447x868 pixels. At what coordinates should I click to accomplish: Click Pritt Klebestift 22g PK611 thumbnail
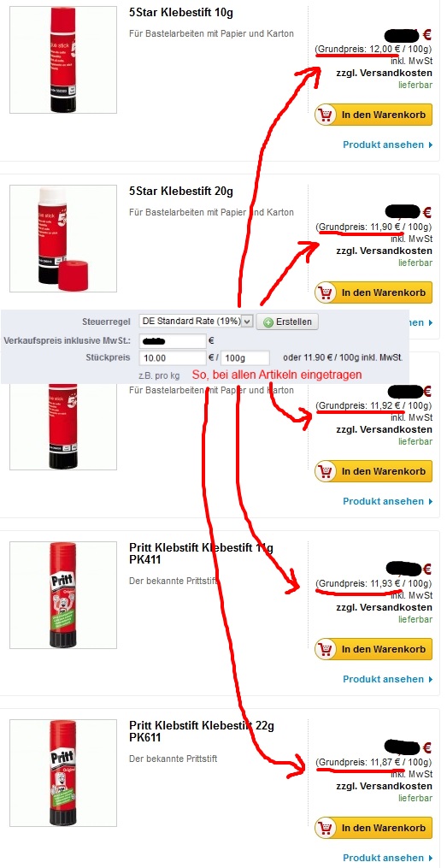63,773
